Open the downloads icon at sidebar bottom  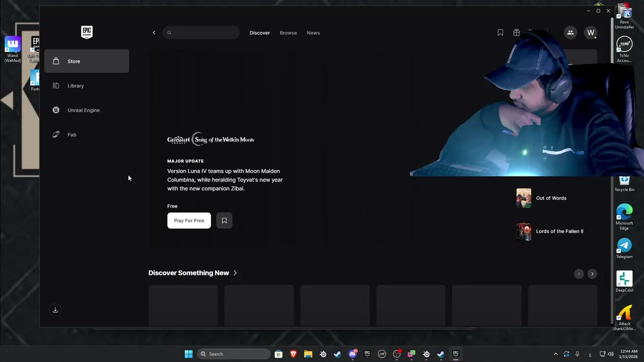point(55,310)
